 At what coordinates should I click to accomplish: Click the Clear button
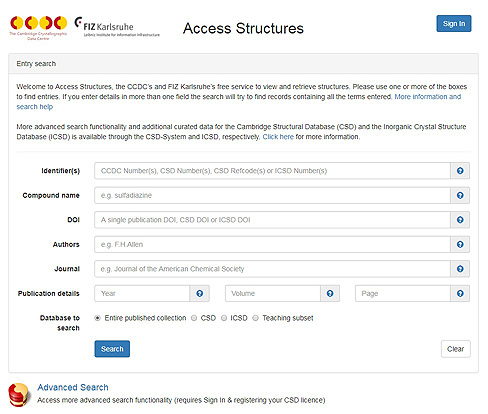click(x=455, y=349)
